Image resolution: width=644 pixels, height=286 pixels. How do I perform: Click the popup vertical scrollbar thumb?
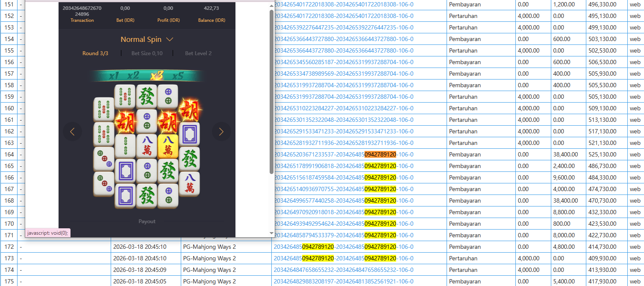click(x=271, y=92)
